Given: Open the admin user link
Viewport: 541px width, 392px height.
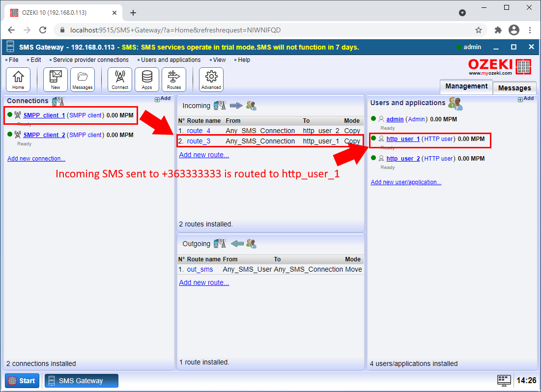Looking at the screenshot, I should click(395, 119).
